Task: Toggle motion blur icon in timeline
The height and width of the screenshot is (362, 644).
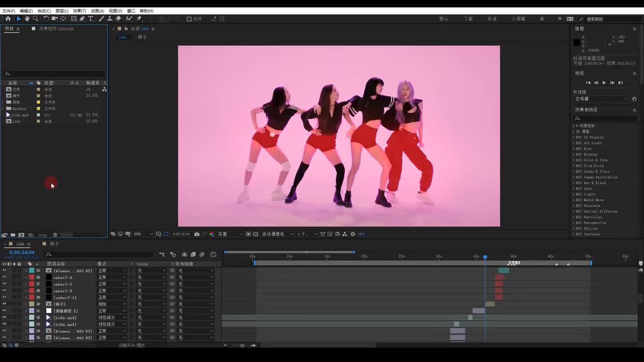Action: click(202, 254)
